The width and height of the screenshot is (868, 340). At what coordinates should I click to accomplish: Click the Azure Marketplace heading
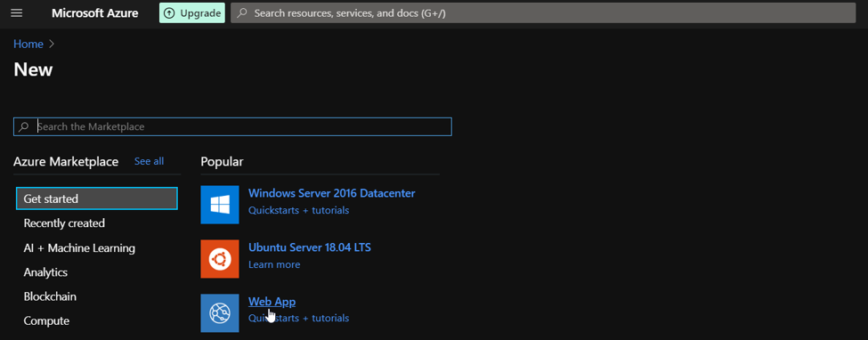pyautogui.click(x=66, y=162)
